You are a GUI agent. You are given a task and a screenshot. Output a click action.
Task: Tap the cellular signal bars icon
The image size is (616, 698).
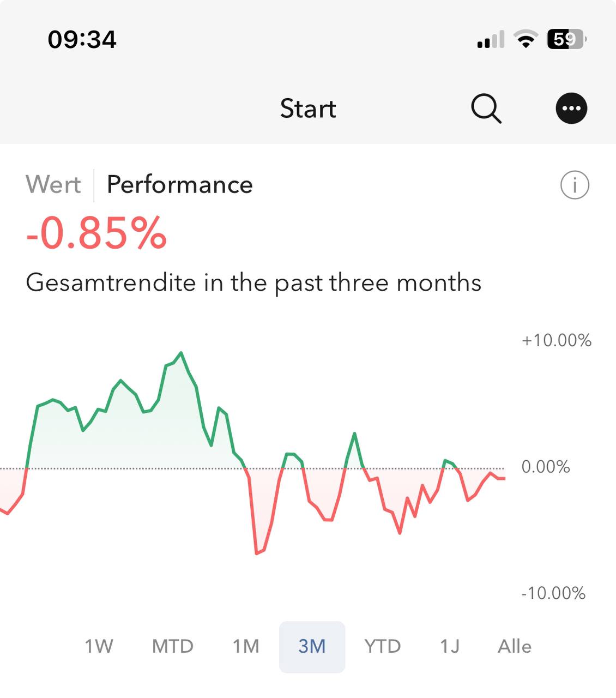491,40
